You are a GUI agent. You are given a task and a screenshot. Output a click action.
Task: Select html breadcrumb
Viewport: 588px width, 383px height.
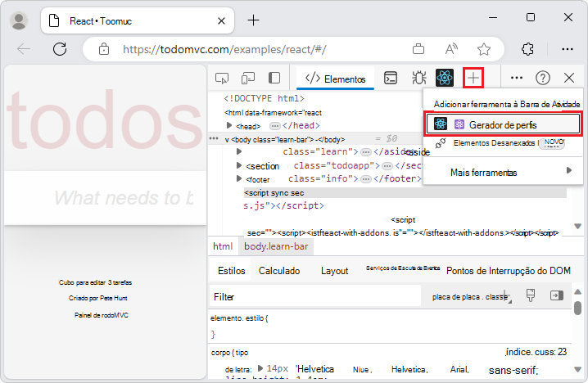pyautogui.click(x=223, y=246)
